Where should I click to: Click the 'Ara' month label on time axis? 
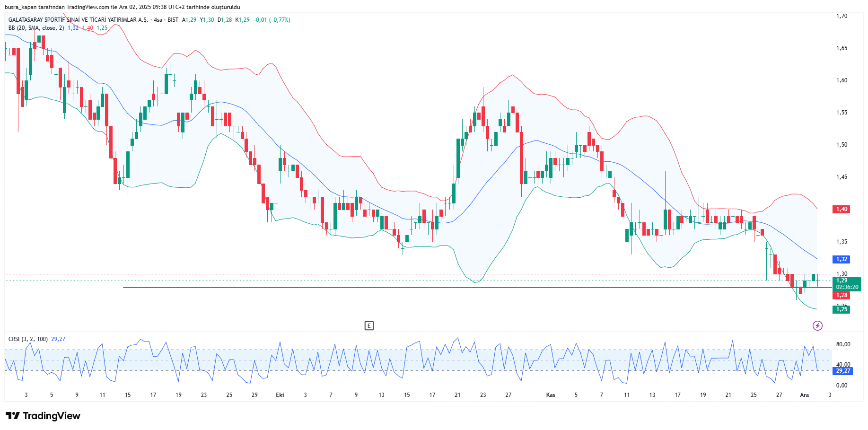[x=804, y=395]
